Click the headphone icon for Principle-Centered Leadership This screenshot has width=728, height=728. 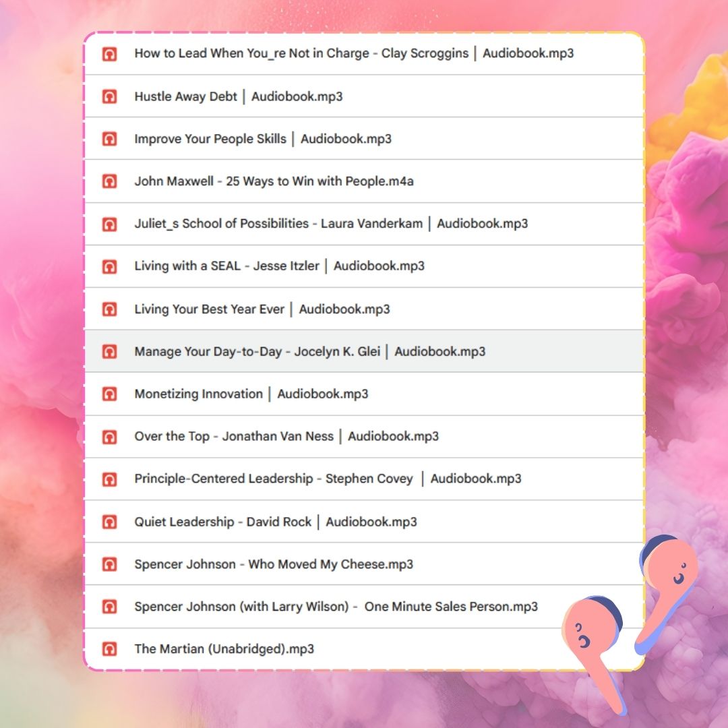point(109,479)
